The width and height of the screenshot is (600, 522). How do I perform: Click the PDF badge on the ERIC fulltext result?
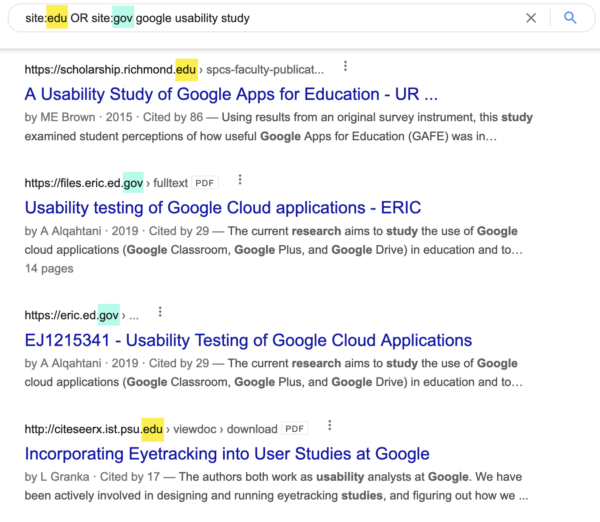point(205,183)
